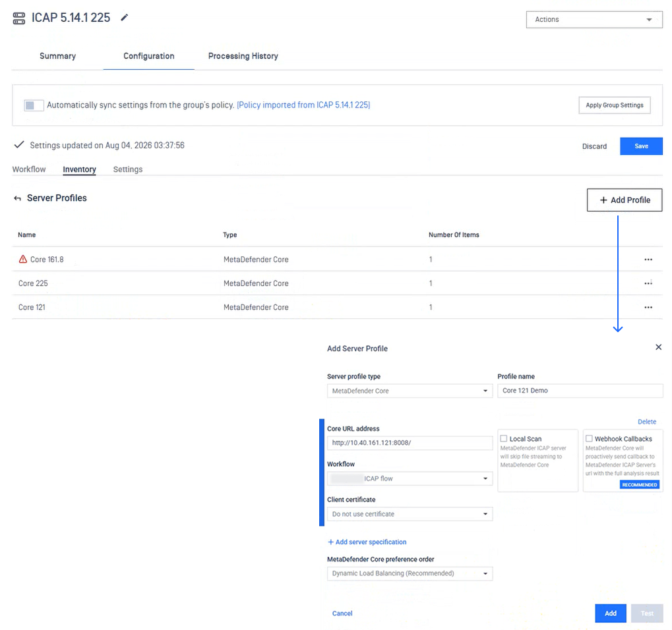Click Add server specification link
The image size is (672, 630).
367,542
